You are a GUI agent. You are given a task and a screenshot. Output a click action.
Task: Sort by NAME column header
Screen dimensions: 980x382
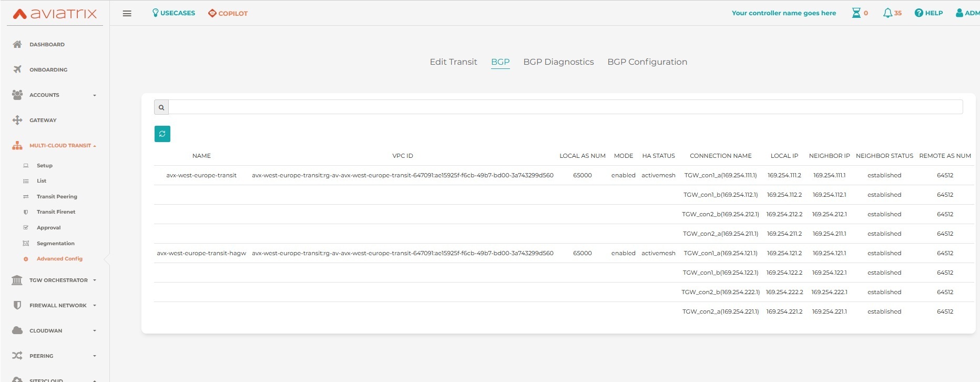[201, 156]
